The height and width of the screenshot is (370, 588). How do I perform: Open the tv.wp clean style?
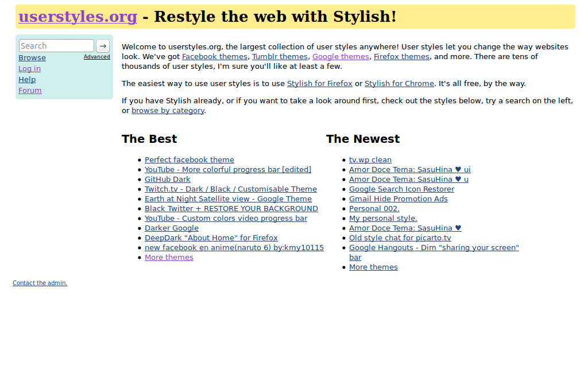[x=370, y=160]
